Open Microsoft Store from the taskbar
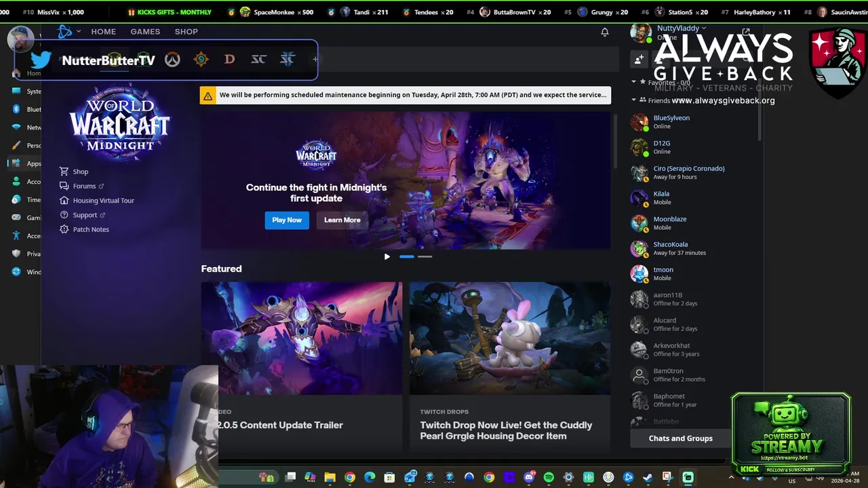 coord(389,477)
